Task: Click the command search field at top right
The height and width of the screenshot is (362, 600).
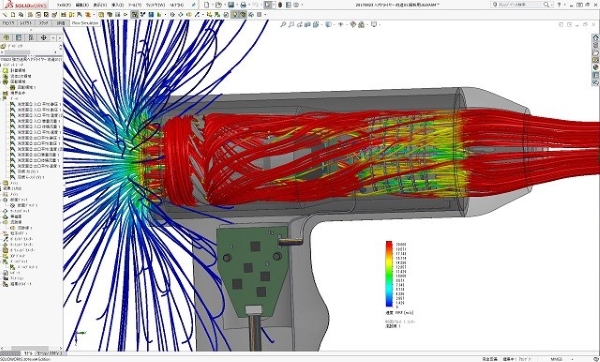Action: tap(522, 5)
